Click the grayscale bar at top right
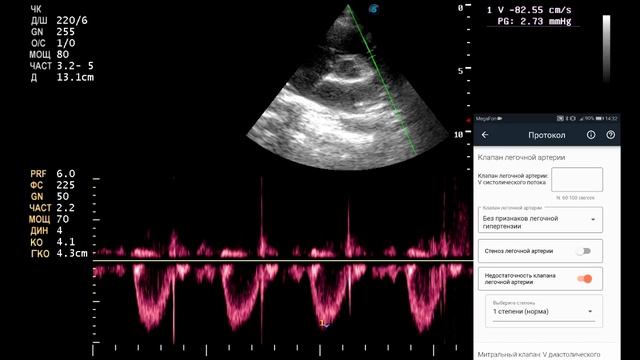Screen dimensions: 640x360 (x=607, y=49)
